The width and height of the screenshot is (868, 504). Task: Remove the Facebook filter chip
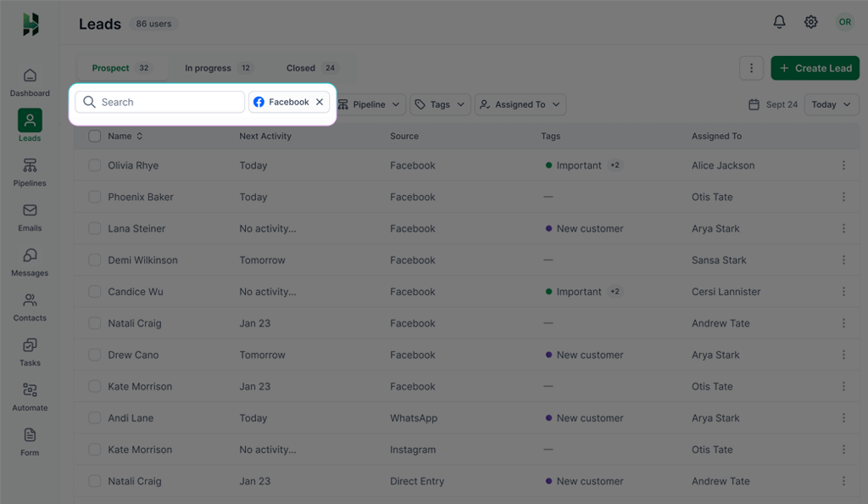point(320,101)
